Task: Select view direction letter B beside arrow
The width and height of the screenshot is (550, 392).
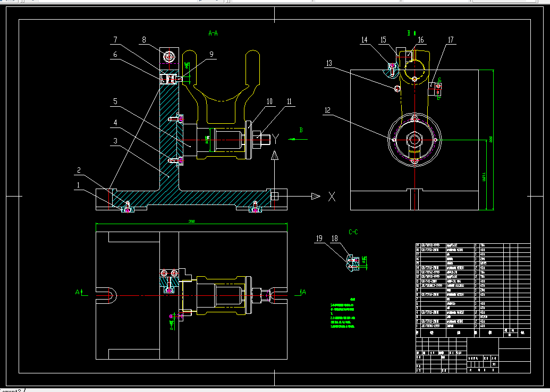Action: click(x=301, y=130)
